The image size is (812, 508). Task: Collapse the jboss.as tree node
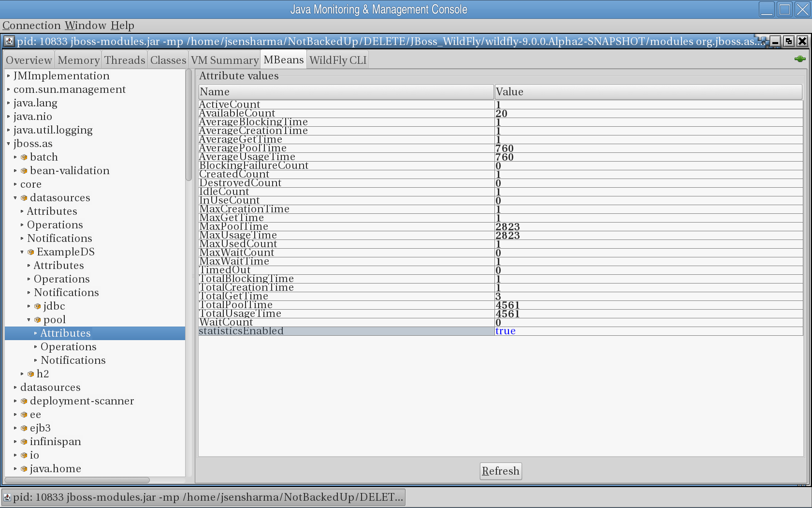coord(8,143)
